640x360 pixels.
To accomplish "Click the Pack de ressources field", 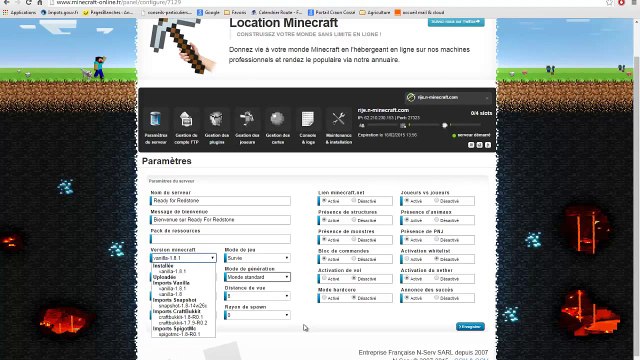I will (220, 239).
